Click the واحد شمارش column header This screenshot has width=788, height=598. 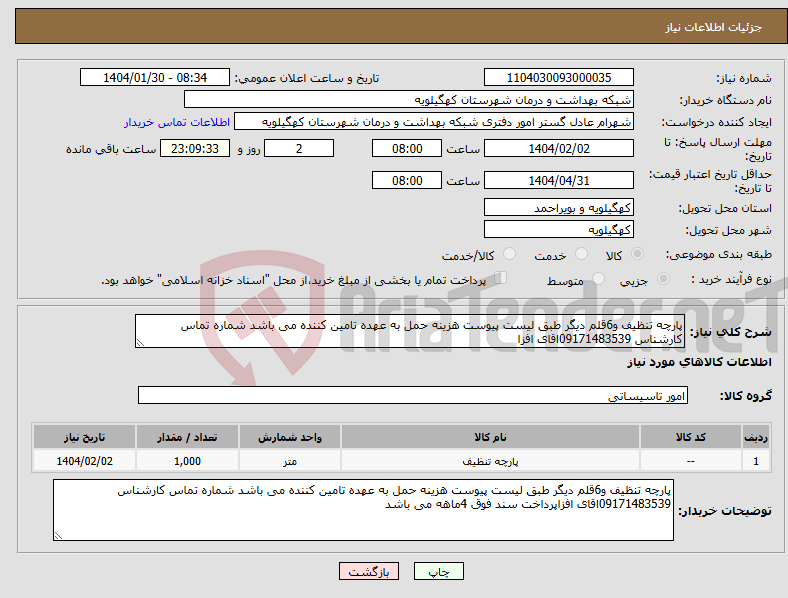coord(290,437)
